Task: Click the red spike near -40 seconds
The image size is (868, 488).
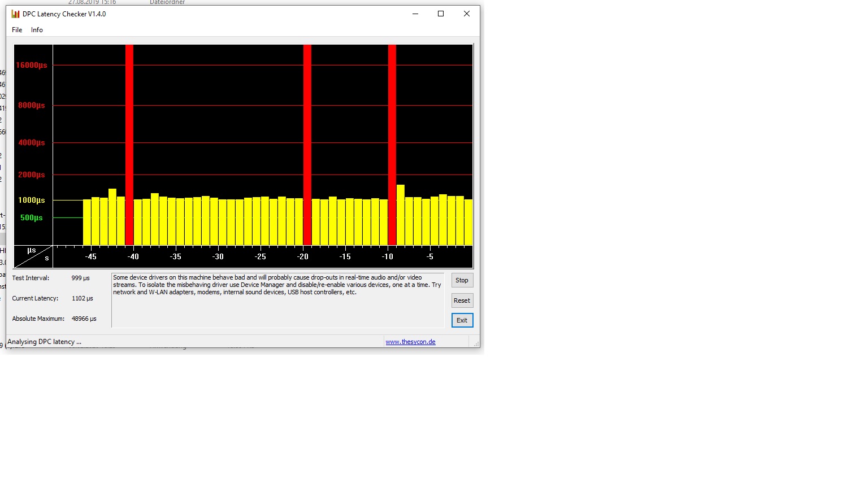Action: coord(129,145)
